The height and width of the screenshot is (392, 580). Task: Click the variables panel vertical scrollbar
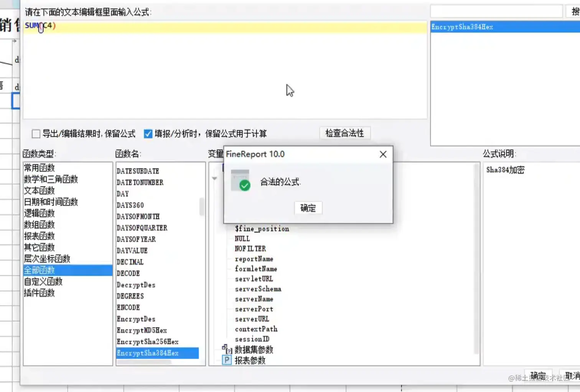pyautogui.click(x=477, y=259)
